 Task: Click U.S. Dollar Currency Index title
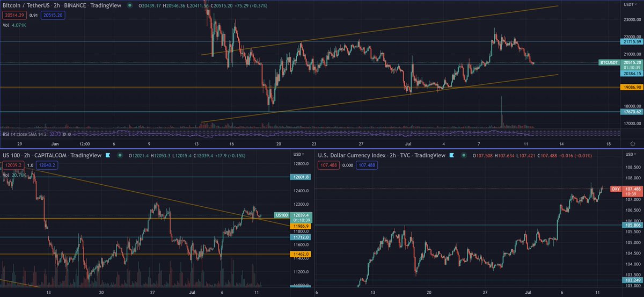click(351, 155)
